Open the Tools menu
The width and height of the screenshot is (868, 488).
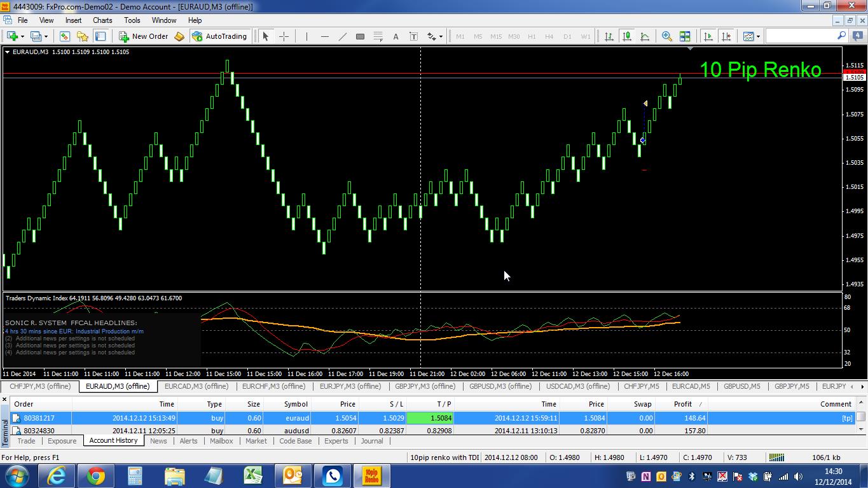click(x=132, y=20)
